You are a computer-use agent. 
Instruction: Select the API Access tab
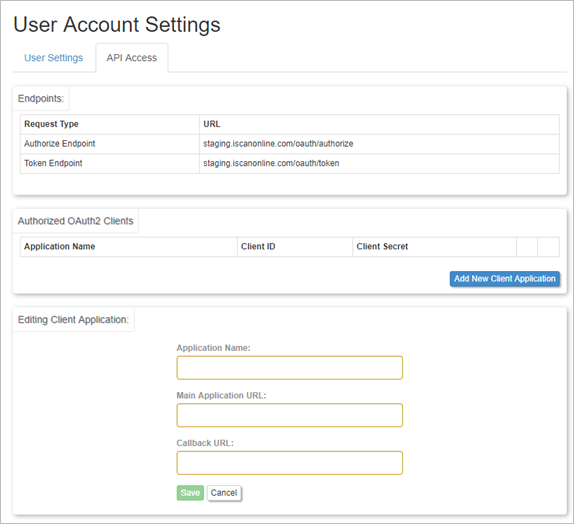click(x=132, y=58)
